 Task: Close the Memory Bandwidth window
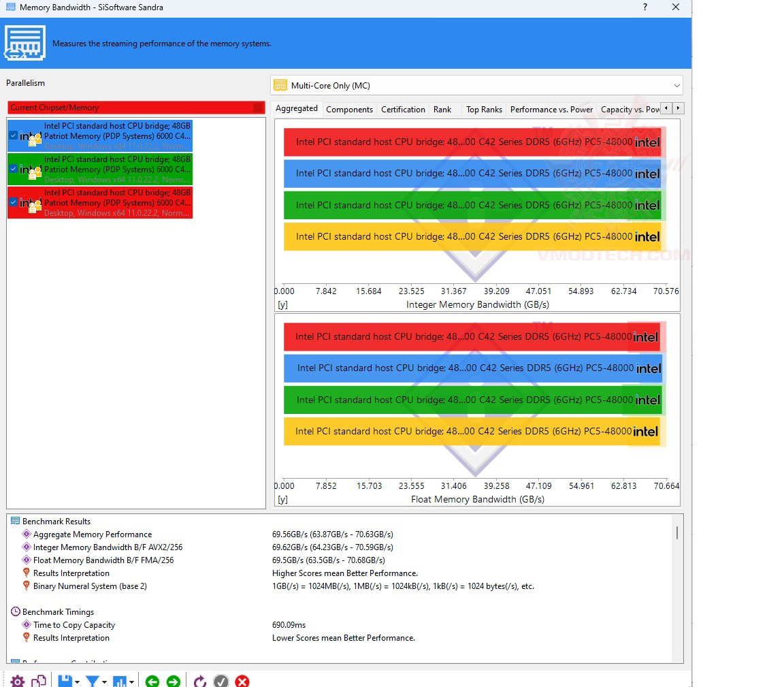click(676, 7)
